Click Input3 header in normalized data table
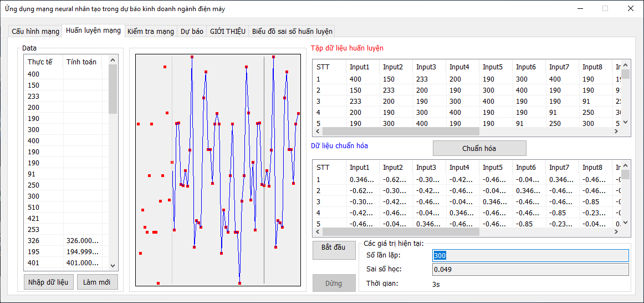This screenshot has width=644, height=303. (x=430, y=168)
